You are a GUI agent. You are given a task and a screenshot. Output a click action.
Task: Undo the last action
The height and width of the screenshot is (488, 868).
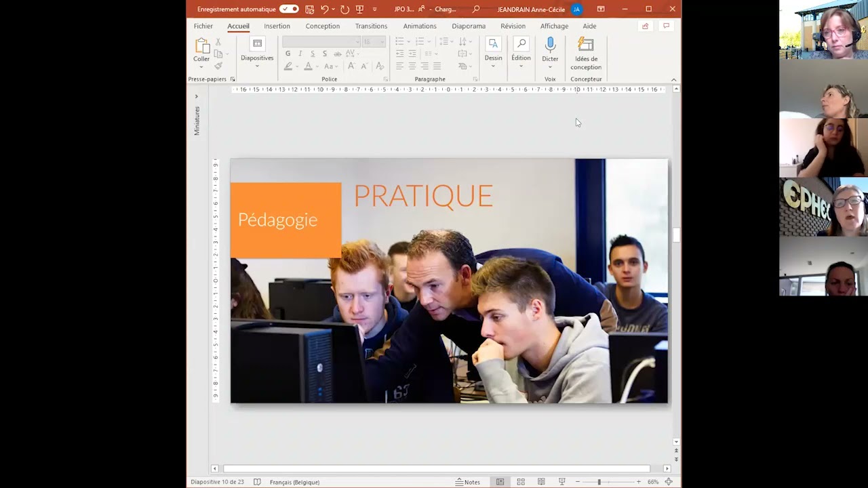coord(324,9)
